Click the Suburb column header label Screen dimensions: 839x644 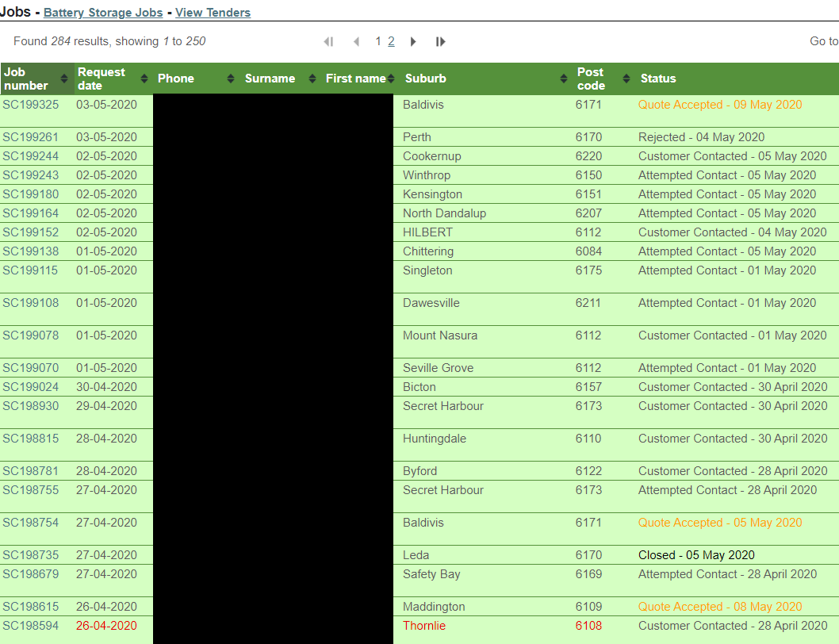coord(425,79)
